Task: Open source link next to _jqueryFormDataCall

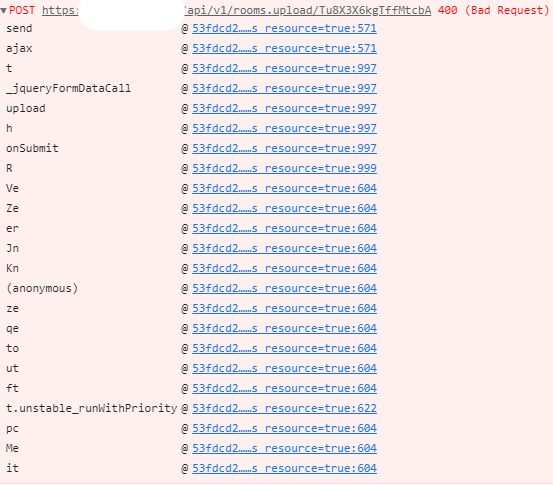Action: [284, 88]
